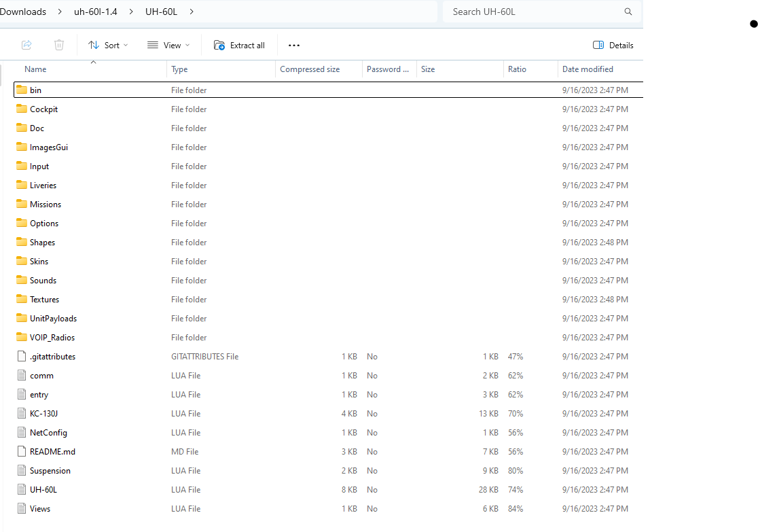The image size is (758, 532).
Task: Open the Sort dropdown
Action: pyautogui.click(x=108, y=45)
